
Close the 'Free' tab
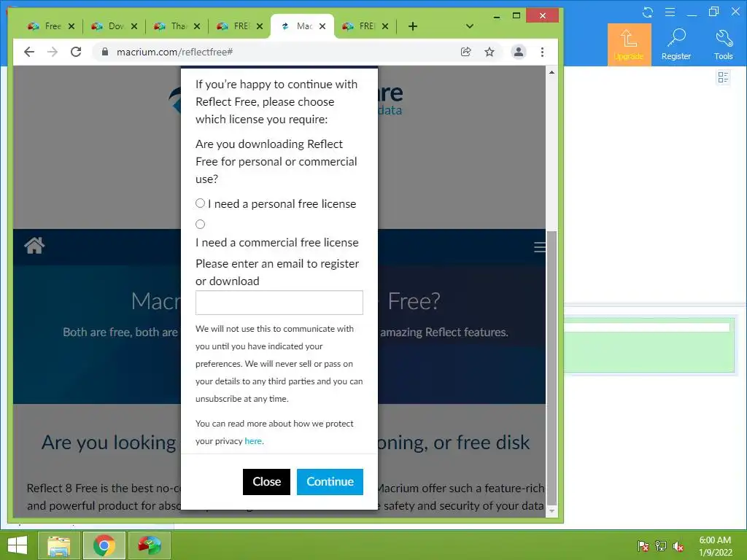tap(71, 26)
